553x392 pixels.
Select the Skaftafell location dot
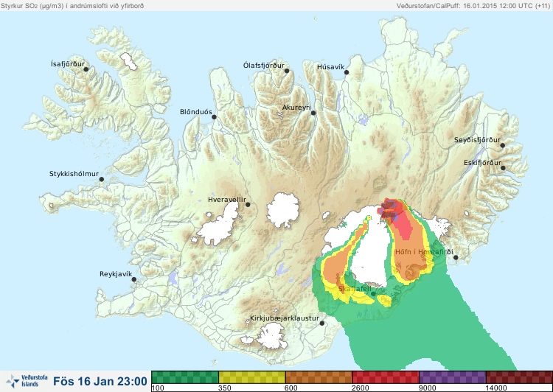tap(373, 294)
